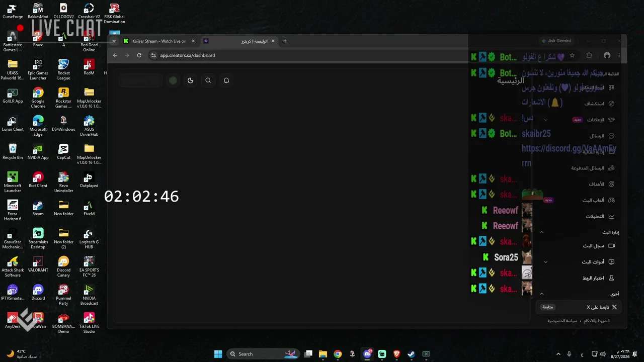The image size is (644, 362).
Task: Collapse the إدارة البث section
Action: [542, 232]
